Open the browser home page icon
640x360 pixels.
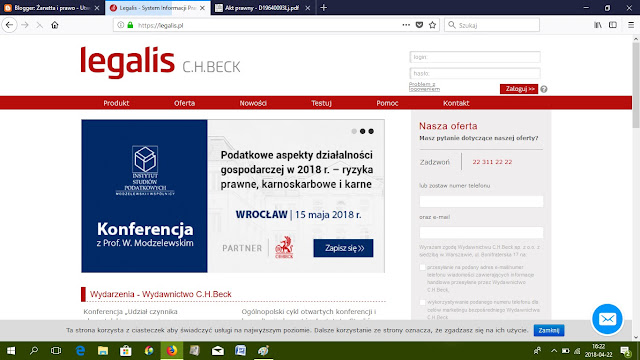pyautogui.click(x=55, y=25)
